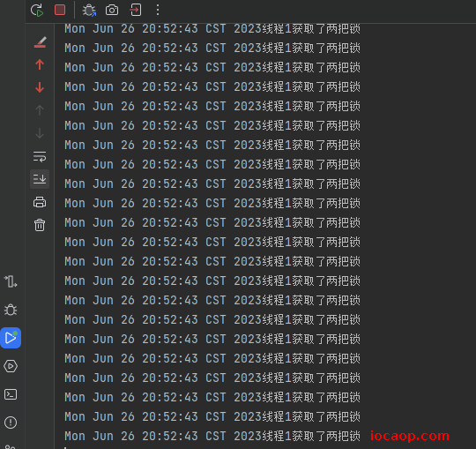Open the Terminal tool window
Viewport: 476px width, 449px height.
coord(11,394)
